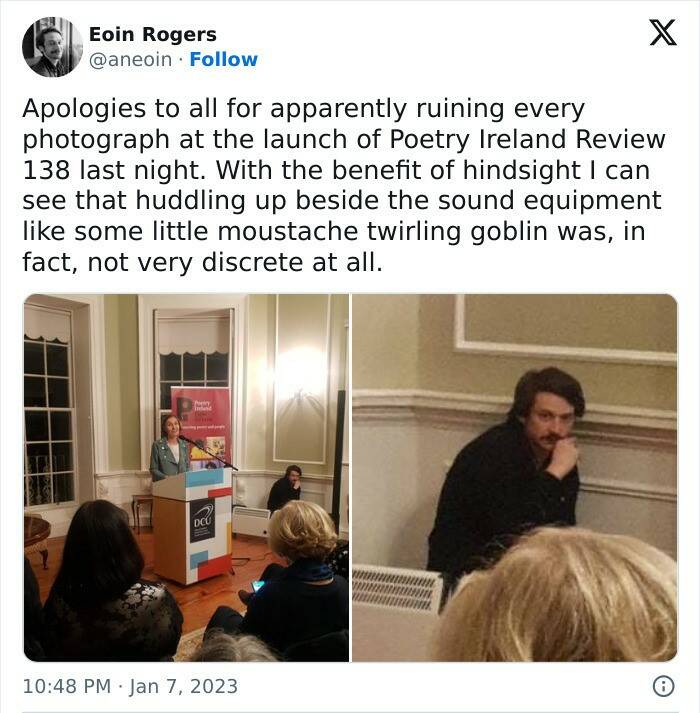The image size is (700, 713).
Task: Click the tall window in the left photo
Action: pos(47,410)
